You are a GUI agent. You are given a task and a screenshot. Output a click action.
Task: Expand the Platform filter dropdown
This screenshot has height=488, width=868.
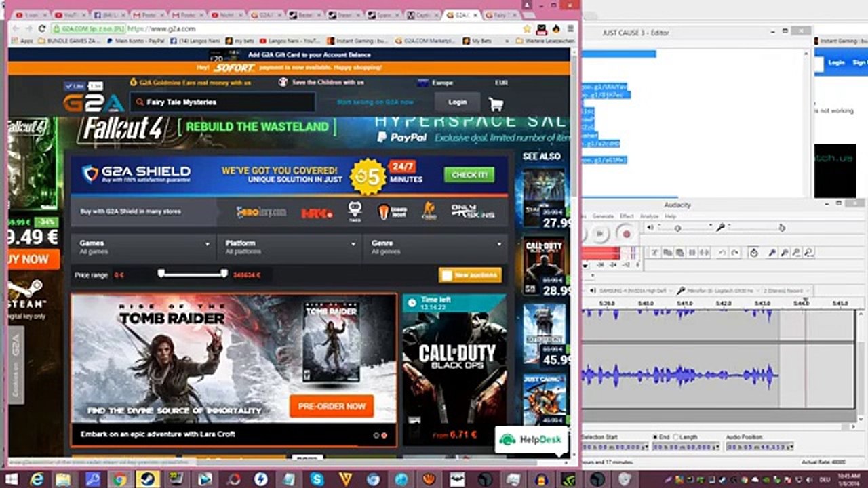[x=290, y=247]
